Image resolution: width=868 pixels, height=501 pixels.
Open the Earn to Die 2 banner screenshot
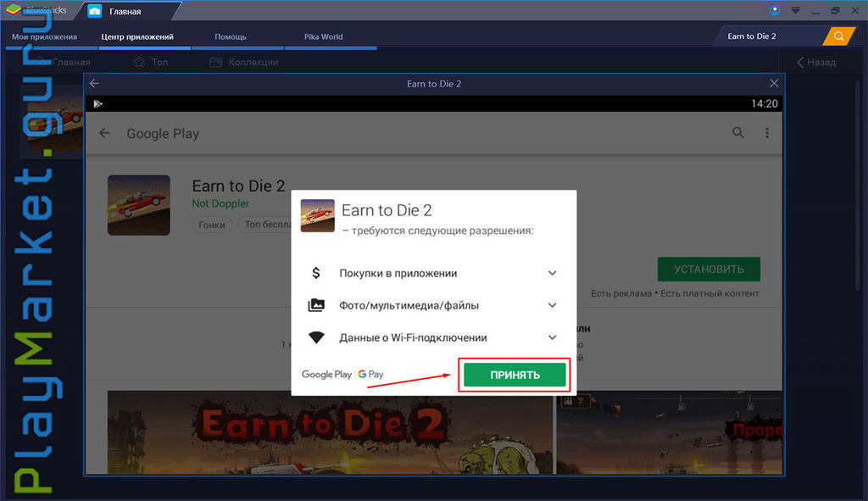330,431
